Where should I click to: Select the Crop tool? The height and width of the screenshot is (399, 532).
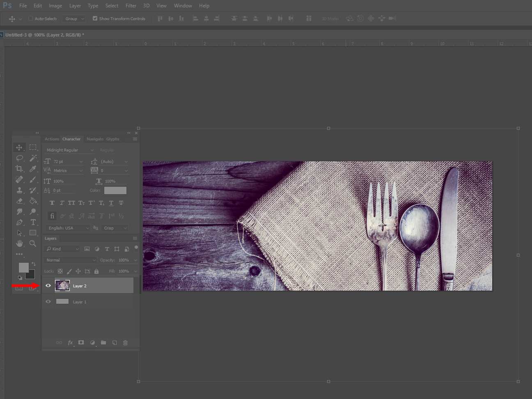[x=19, y=169]
